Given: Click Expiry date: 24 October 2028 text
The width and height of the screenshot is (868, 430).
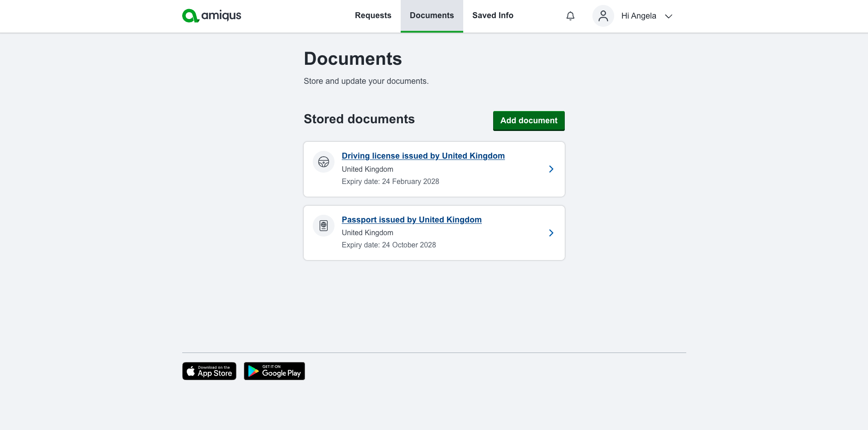Looking at the screenshot, I should [x=389, y=245].
